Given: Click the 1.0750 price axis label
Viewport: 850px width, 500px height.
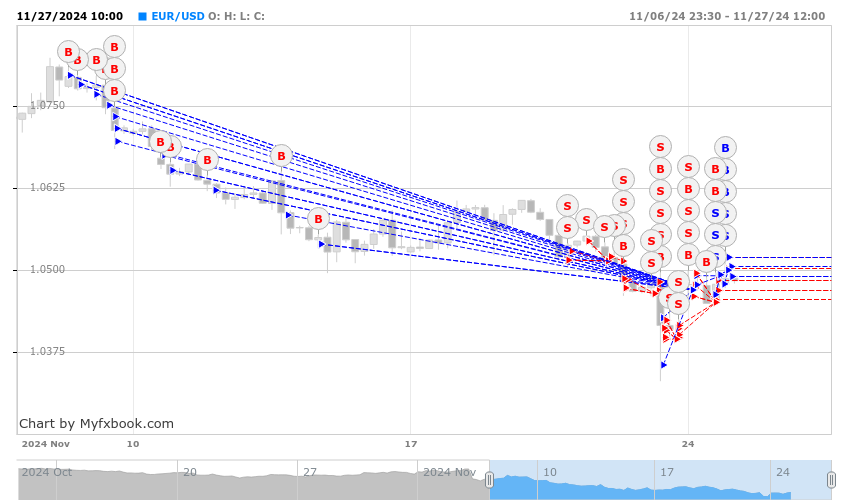Looking at the screenshot, I should 47,105.
